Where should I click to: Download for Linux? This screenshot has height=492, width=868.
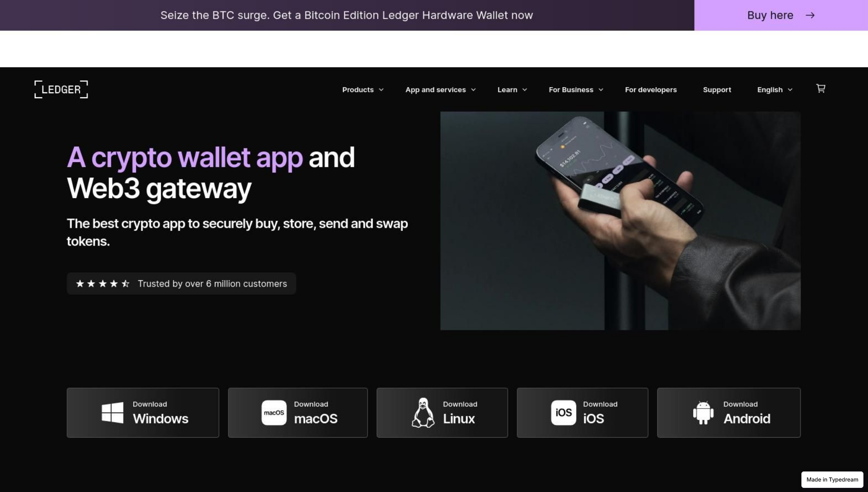point(442,413)
